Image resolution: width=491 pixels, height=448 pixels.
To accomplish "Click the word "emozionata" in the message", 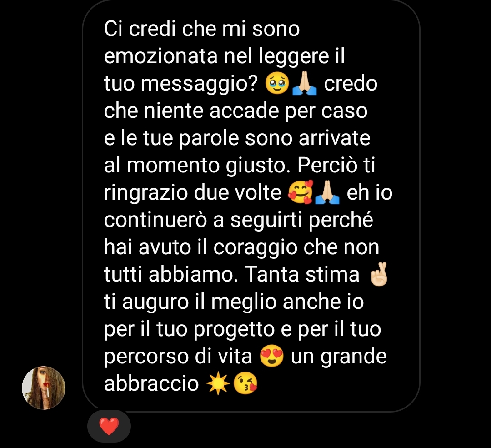I will pyautogui.click(x=160, y=56).
